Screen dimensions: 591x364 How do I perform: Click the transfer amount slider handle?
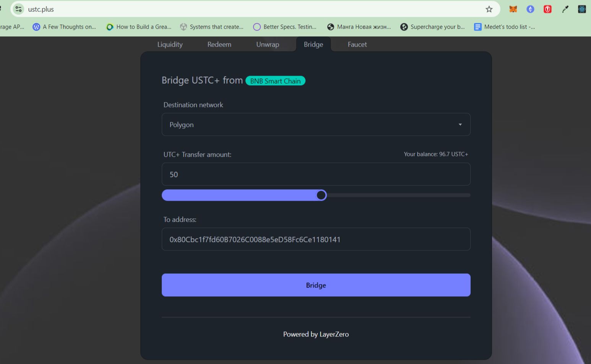pos(321,195)
